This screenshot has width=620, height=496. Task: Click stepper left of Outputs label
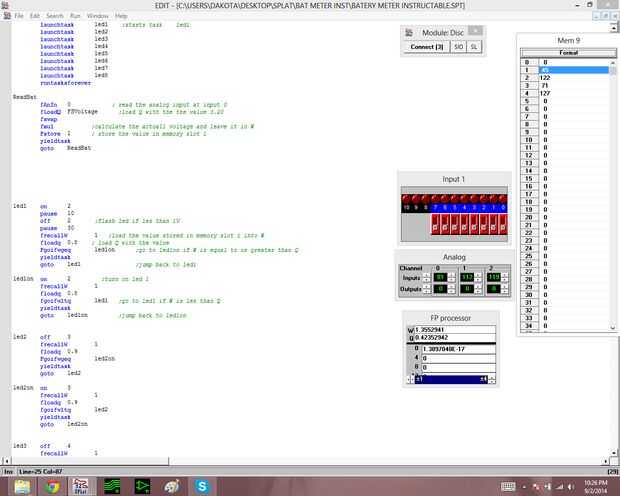coord(427,289)
